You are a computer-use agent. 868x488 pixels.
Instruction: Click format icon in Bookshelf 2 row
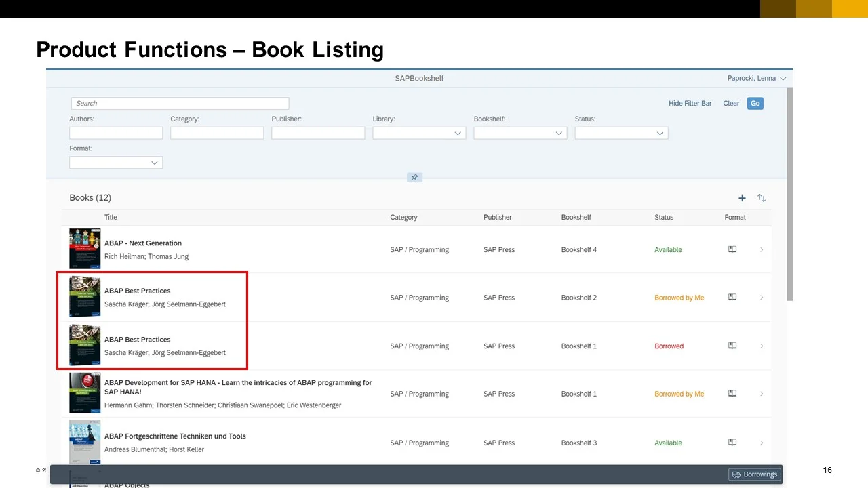(x=732, y=297)
